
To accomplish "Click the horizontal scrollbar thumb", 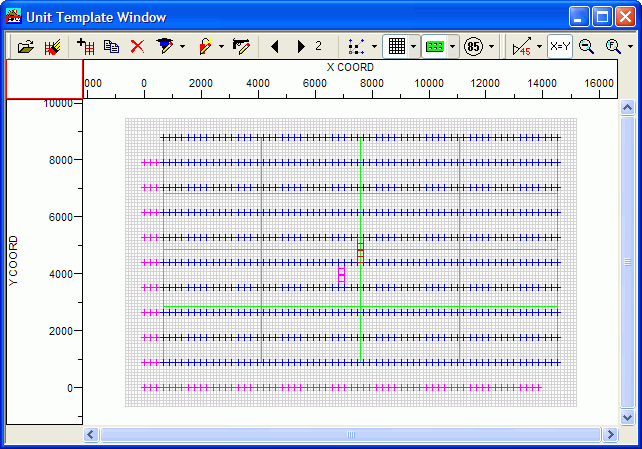I will pos(350,434).
